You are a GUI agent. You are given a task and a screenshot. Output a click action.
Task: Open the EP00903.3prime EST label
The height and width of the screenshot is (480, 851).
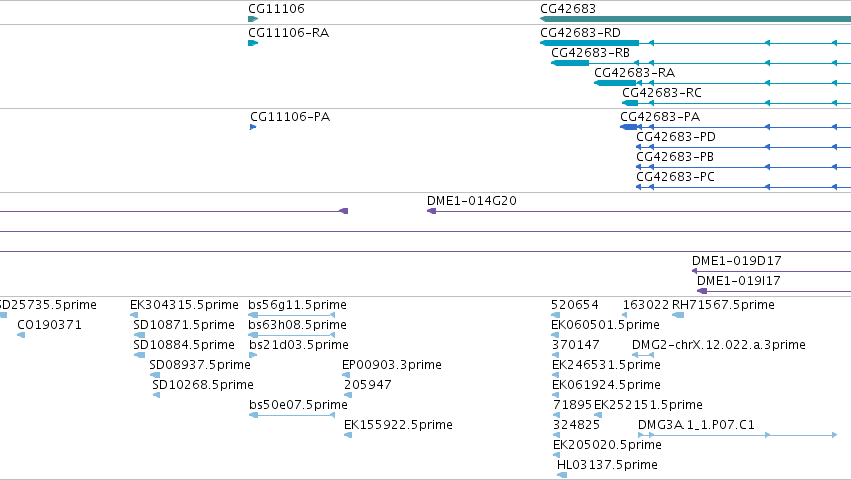[391, 364]
